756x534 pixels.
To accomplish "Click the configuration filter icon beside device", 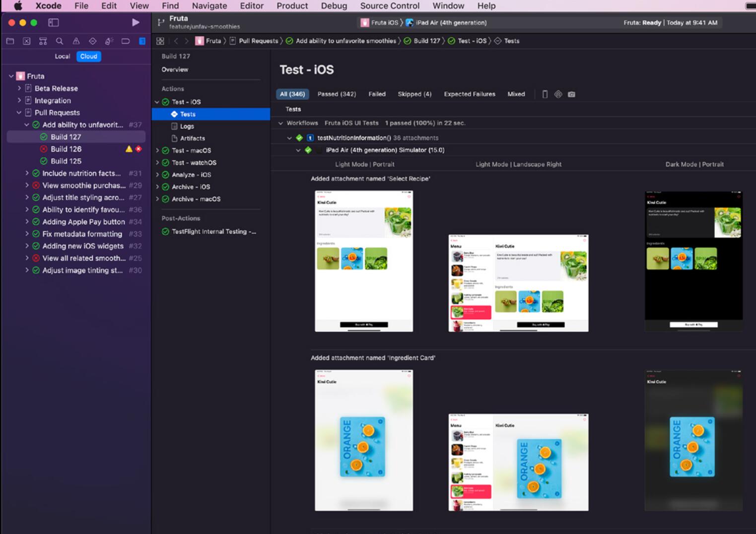I will coord(558,94).
